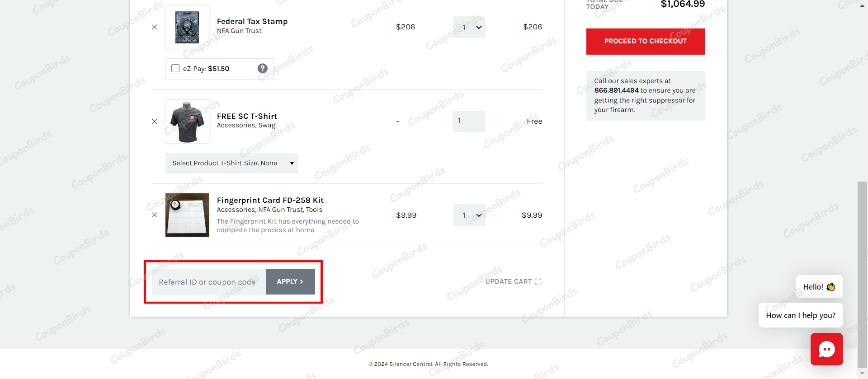The image size is (868, 379).
Task: Open the NFA Gun Trust category under Federal Tax Stamp
Action: coord(239,31)
